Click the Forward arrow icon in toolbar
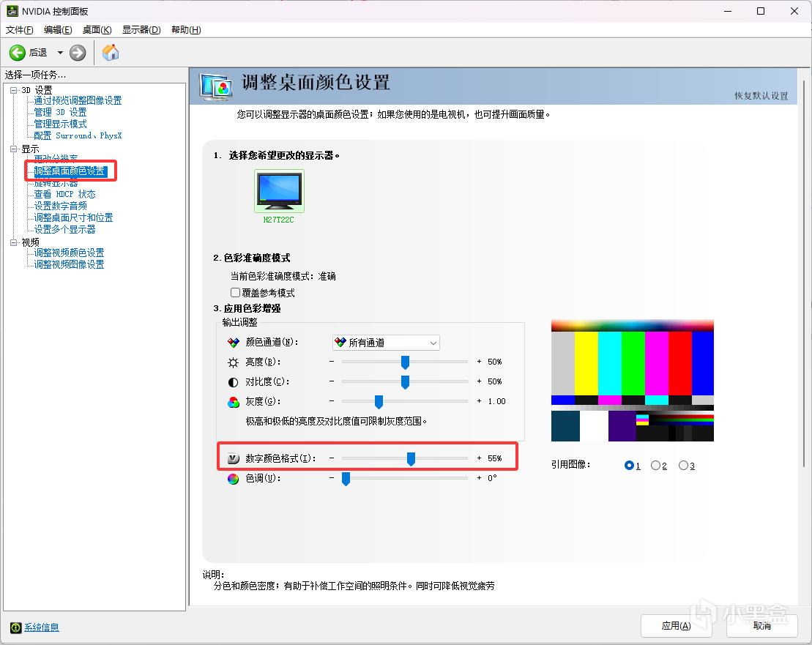The width and height of the screenshot is (812, 645). point(78,53)
